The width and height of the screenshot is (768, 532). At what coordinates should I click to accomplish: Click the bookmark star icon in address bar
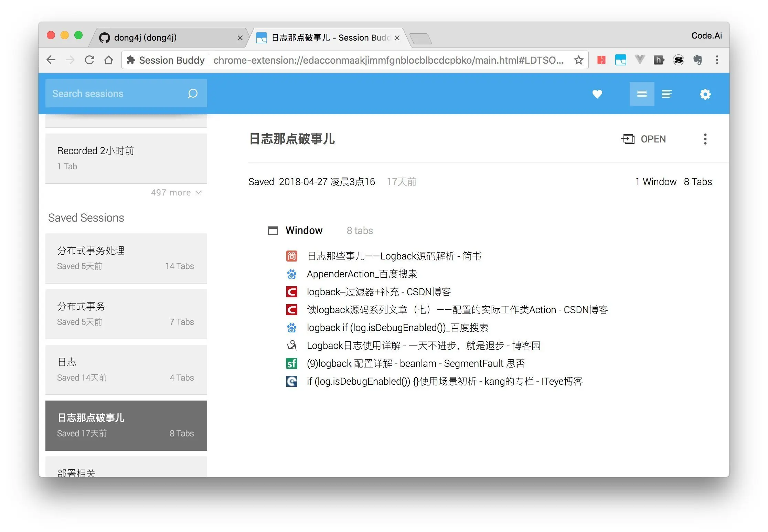[x=579, y=60]
